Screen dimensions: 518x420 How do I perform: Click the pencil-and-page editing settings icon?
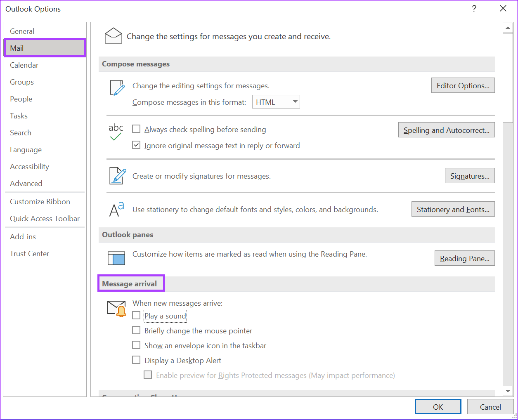click(x=117, y=87)
